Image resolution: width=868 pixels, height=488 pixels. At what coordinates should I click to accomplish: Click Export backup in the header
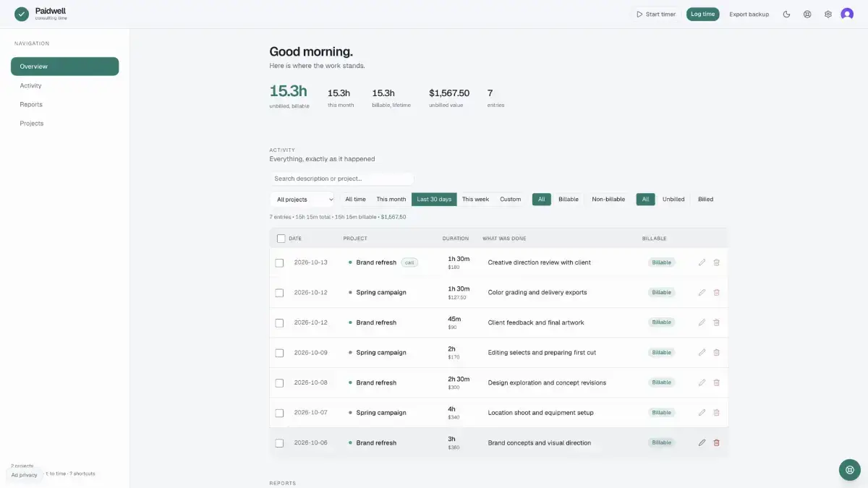coord(749,14)
